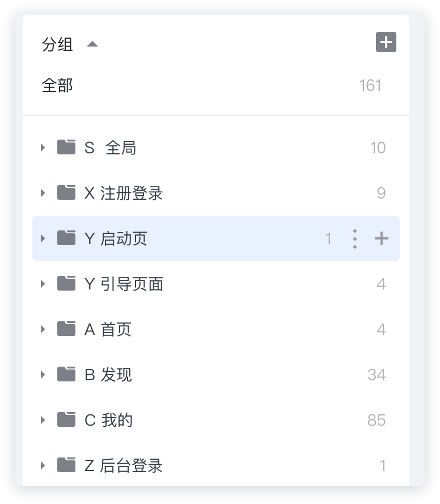Viewport: 440px width, 504px height.
Task: Click the X 注册登录 folder icon
Action: point(66,193)
